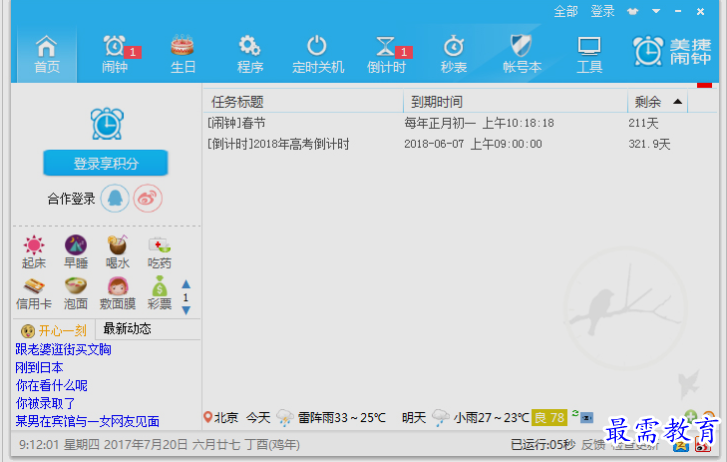Sort by the 剩余 column header

657,102
